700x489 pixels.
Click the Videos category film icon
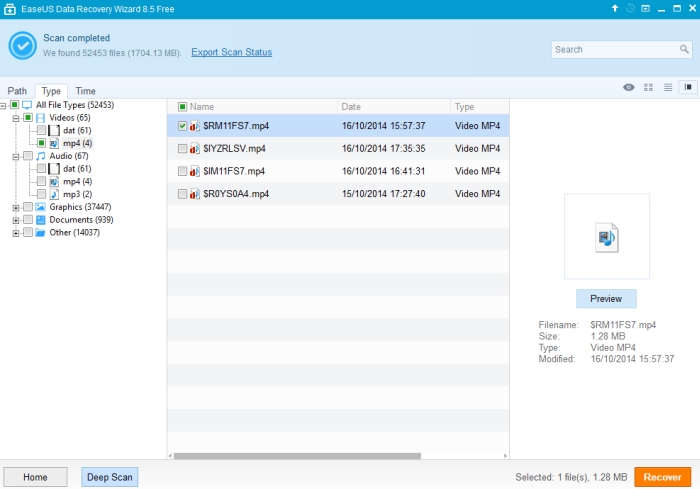(40, 118)
